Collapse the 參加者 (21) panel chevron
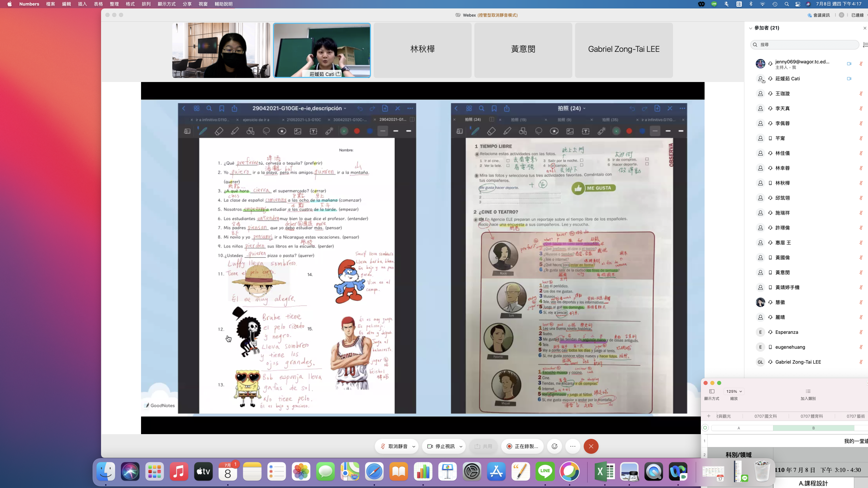Viewport: 868px width, 488px height. click(750, 28)
